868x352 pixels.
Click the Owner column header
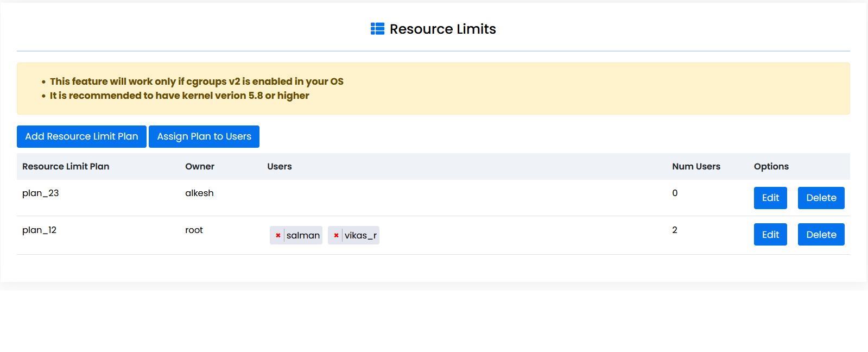point(200,166)
